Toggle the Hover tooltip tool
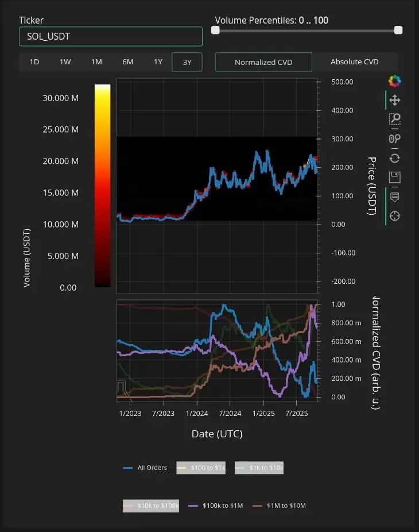419x532 pixels. 394,196
